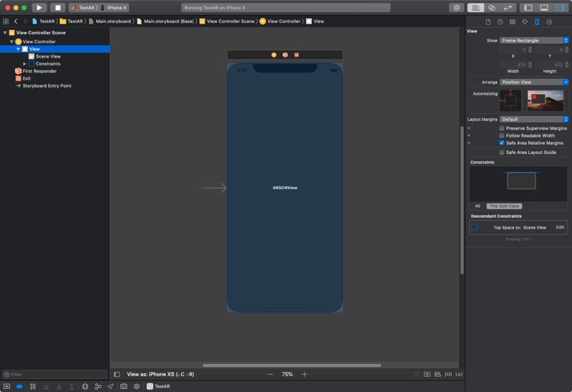
Task: Click First Responder cube icon on canvas
Action: (x=285, y=55)
